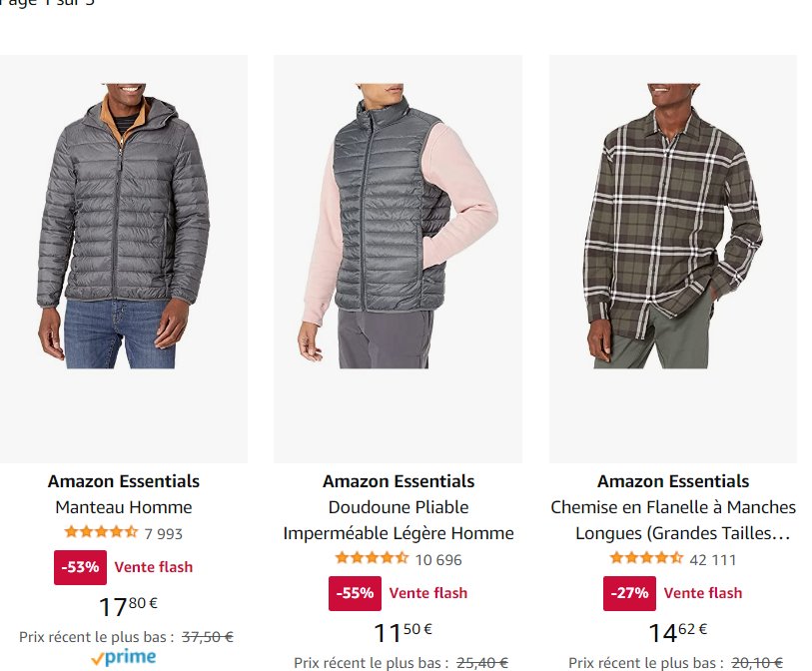
Task: Click the Doudoune Pliable star rating
Action: point(372,558)
